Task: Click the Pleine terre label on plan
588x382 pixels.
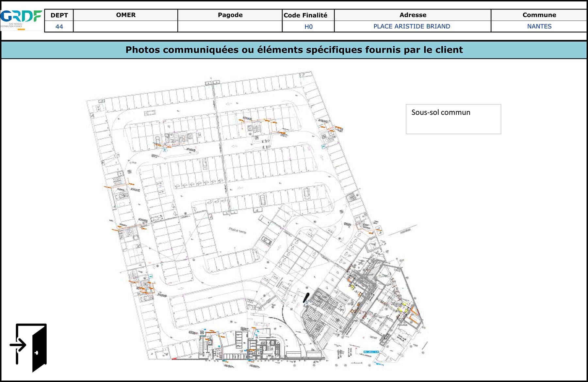Action: pos(237,231)
